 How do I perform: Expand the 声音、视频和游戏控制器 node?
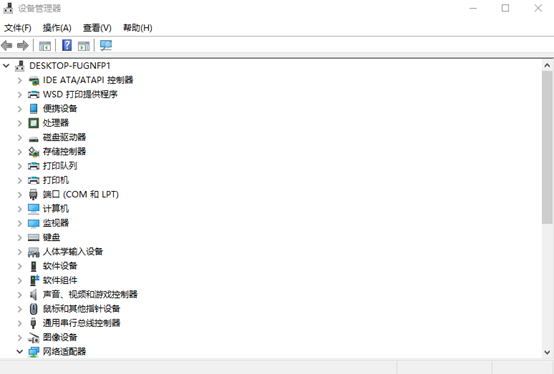20,295
